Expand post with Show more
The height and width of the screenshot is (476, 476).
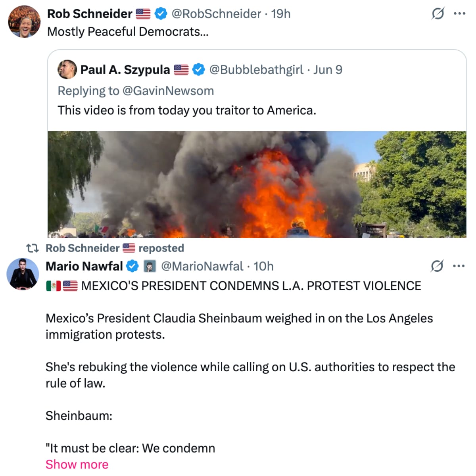(77, 464)
